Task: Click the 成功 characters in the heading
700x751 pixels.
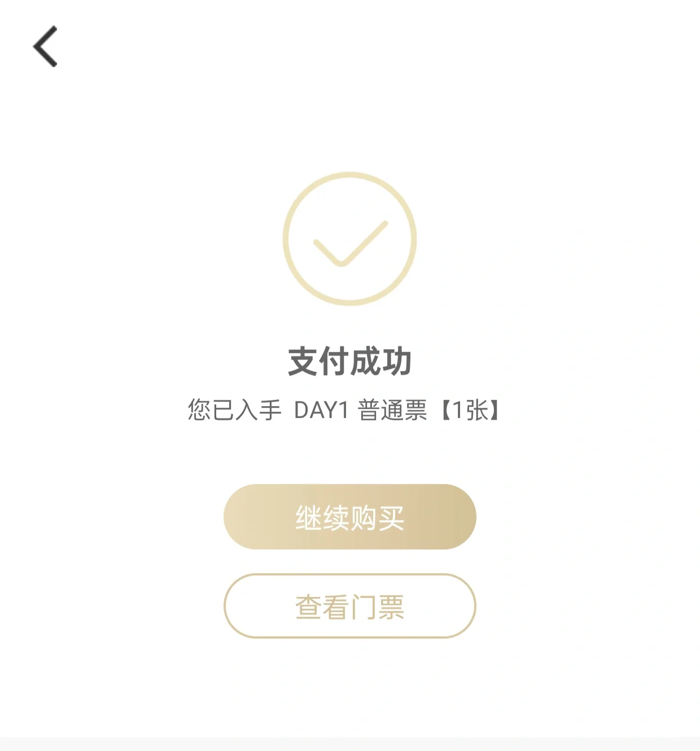Action: tap(381, 362)
